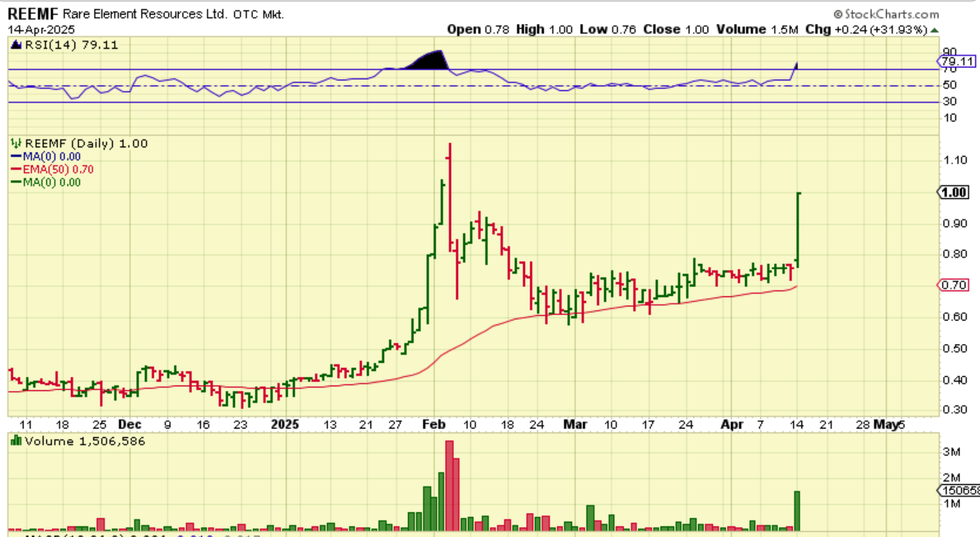Click the RSI indicator icon beside RSI(14)
The width and height of the screenshot is (980, 537).
point(16,45)
